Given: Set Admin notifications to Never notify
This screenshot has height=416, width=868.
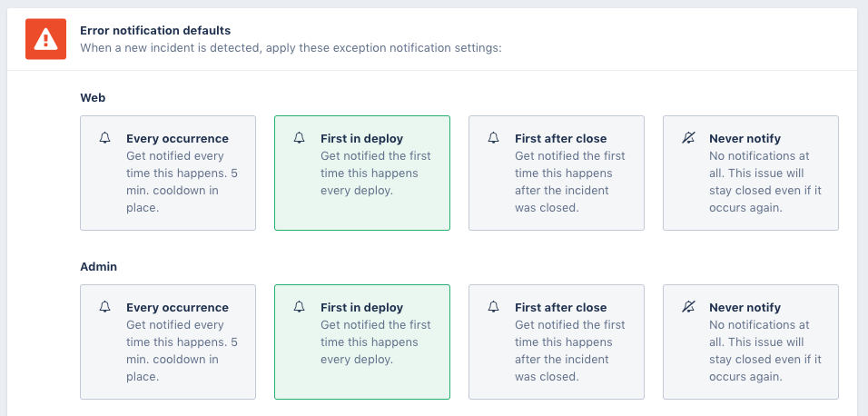Looking at the screenshot, I should coord(751,342).
